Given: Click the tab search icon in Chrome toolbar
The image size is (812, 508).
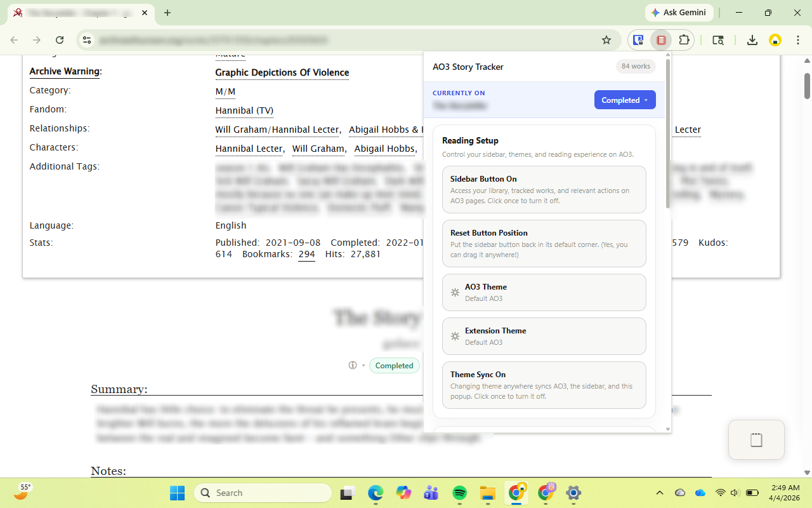Looking at the screenshot, I should tap(718, 40).
